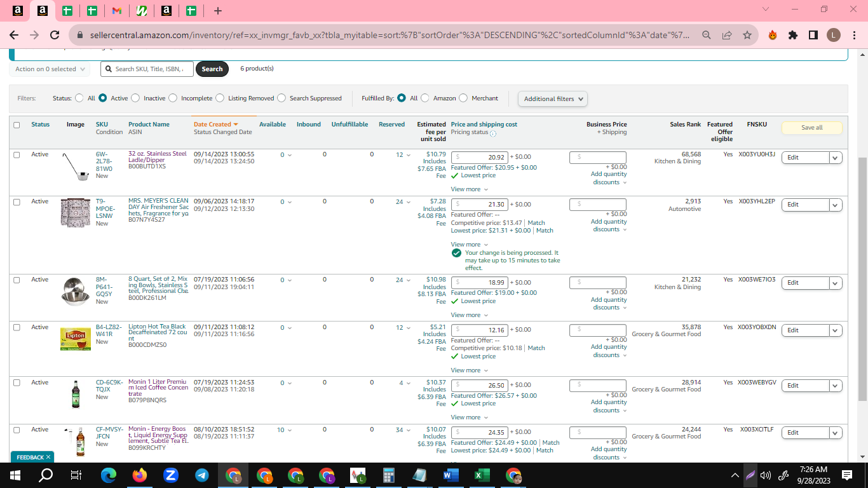
Task: Filter Fulfilled By 'Amazon' radio button
Action: (425, 98)
